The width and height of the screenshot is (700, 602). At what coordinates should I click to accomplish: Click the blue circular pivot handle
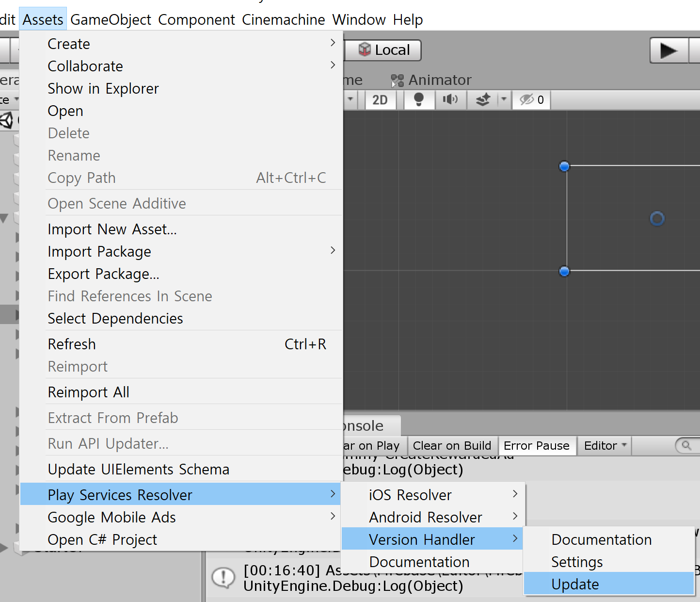click(657, 218)
